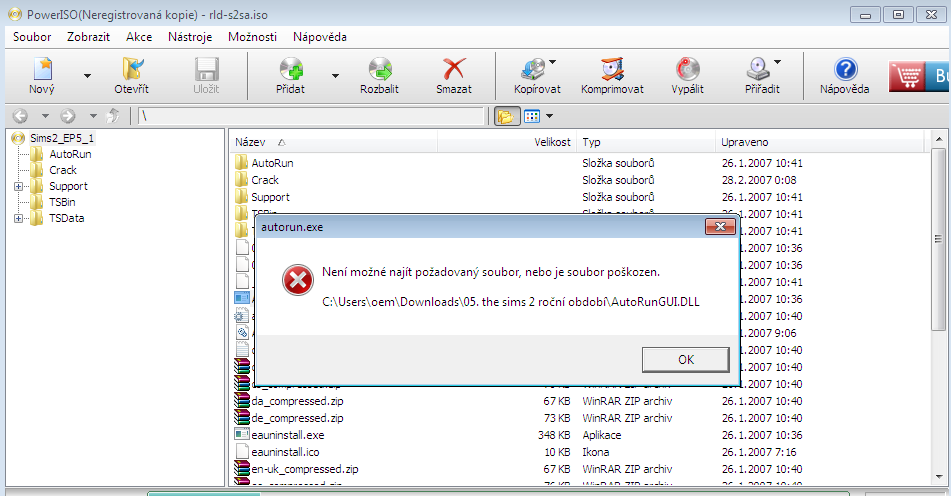Click the up one level icon
The image size is (951, 496).
click(113, 115)
